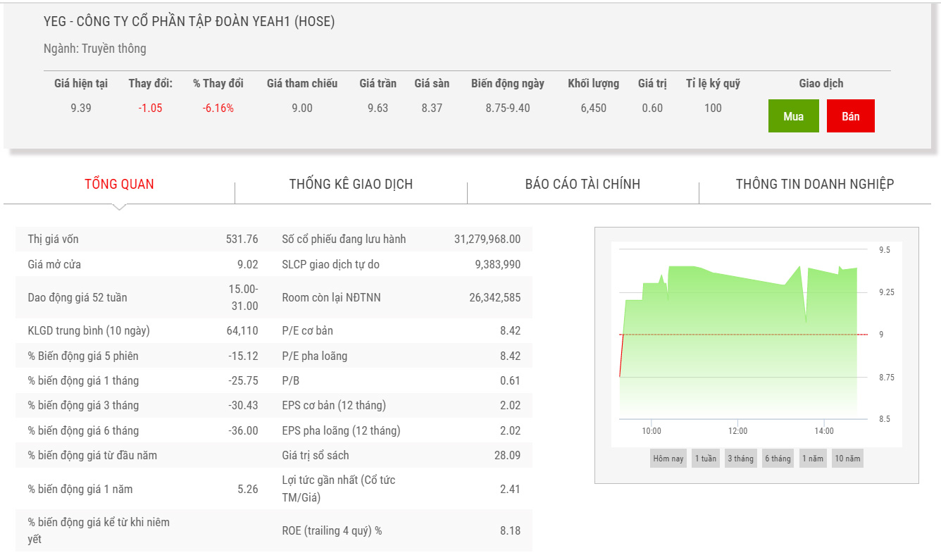Click the Giá hiện tại value 9.39
Screen dimensions: 941x560
(81, 108)
